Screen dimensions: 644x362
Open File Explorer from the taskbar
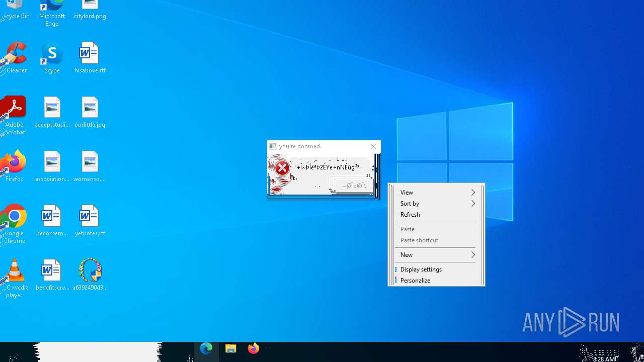point(230,348)
